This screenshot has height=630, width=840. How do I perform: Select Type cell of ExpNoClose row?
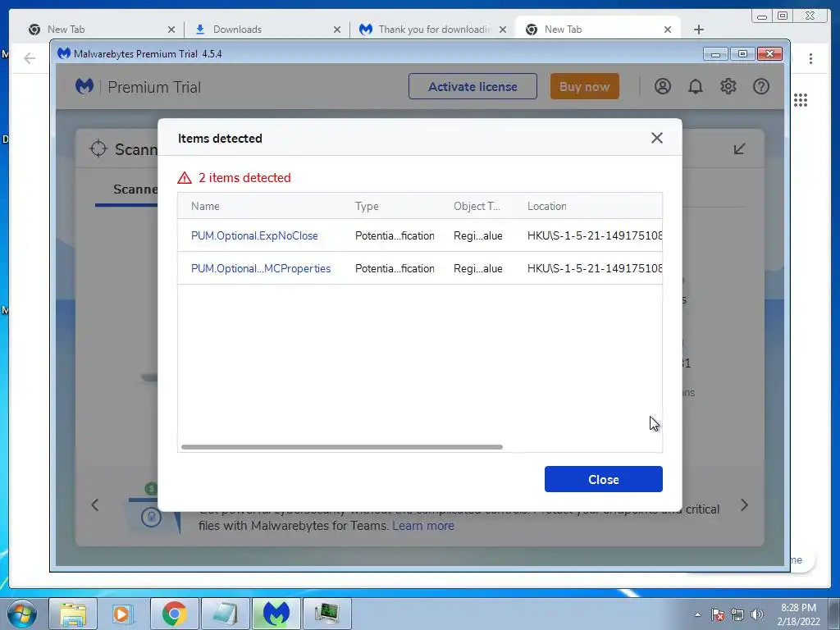(x=395, y=235)
